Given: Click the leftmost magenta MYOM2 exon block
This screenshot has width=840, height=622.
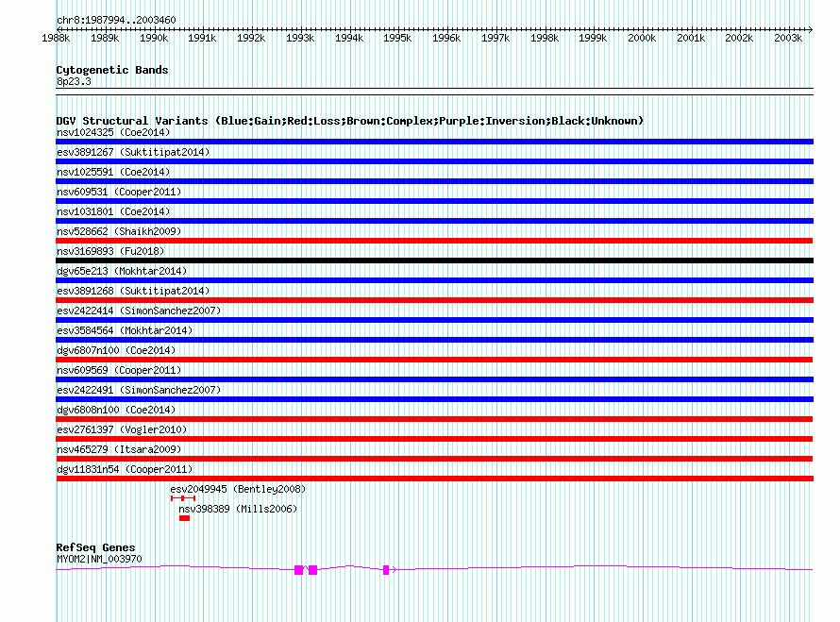Looking at the screenshot, I should pos(299,570).
